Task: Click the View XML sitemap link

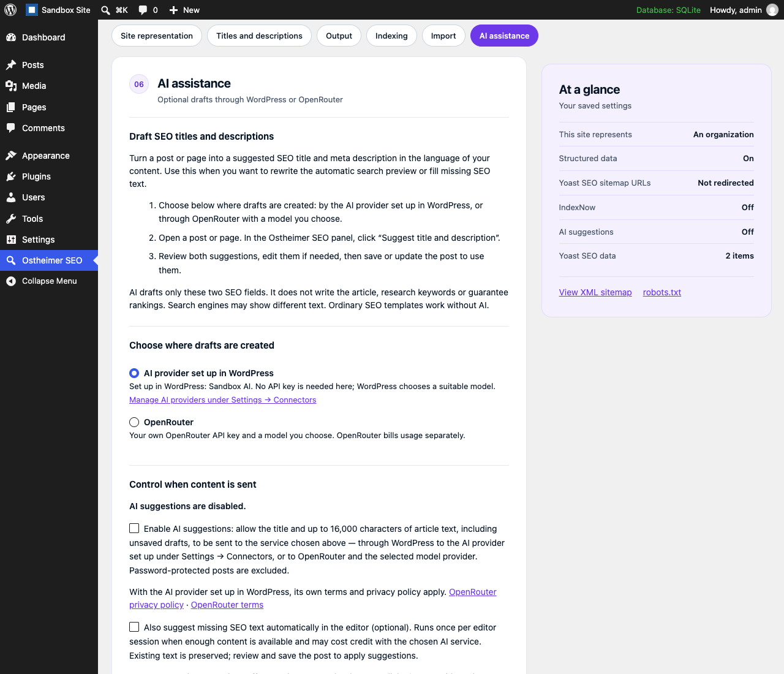Action: 595,292
